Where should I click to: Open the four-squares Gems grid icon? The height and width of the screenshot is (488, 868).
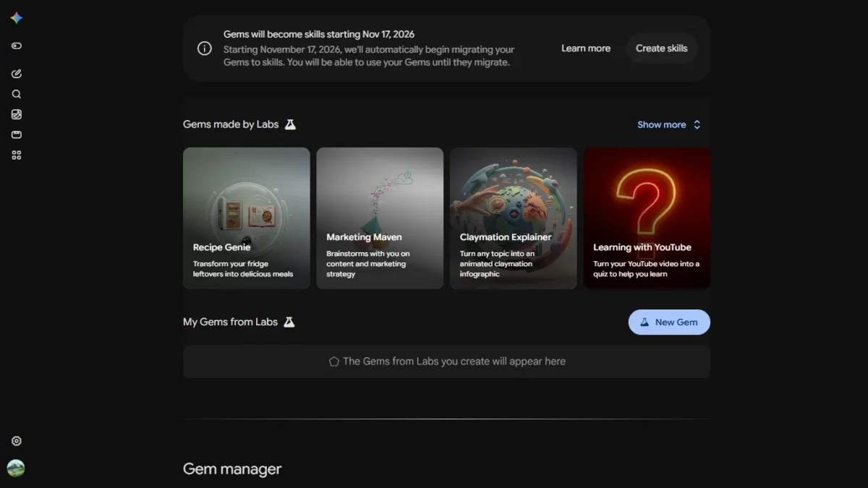pyautogui.click(x=16, y=155)
